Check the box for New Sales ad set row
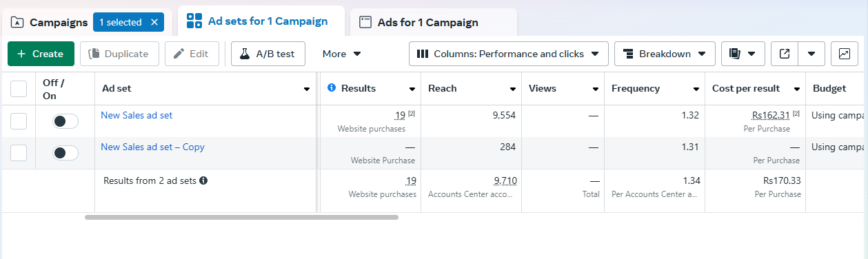Screen dimensions: 868x259 [x=19, y=121]
